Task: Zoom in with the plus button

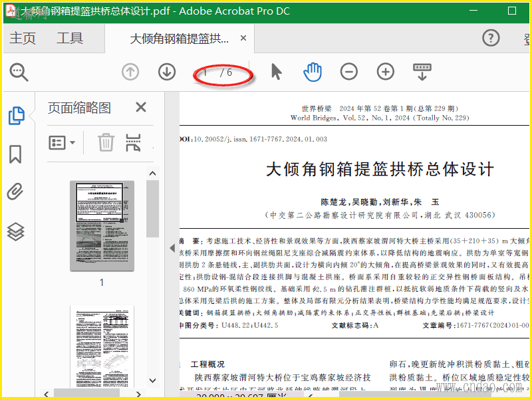Action: (x=386, y=72)
